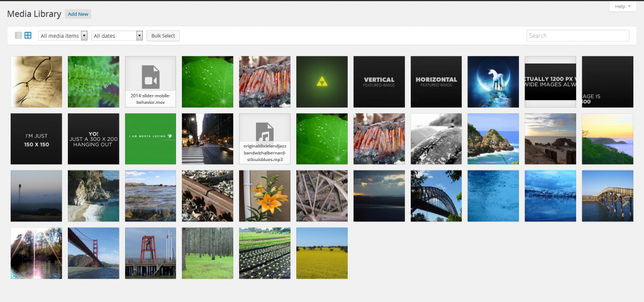Select the blue raindrop ripples thumbnail
This screenshot has height=302, width=644.
click(493, 196)
